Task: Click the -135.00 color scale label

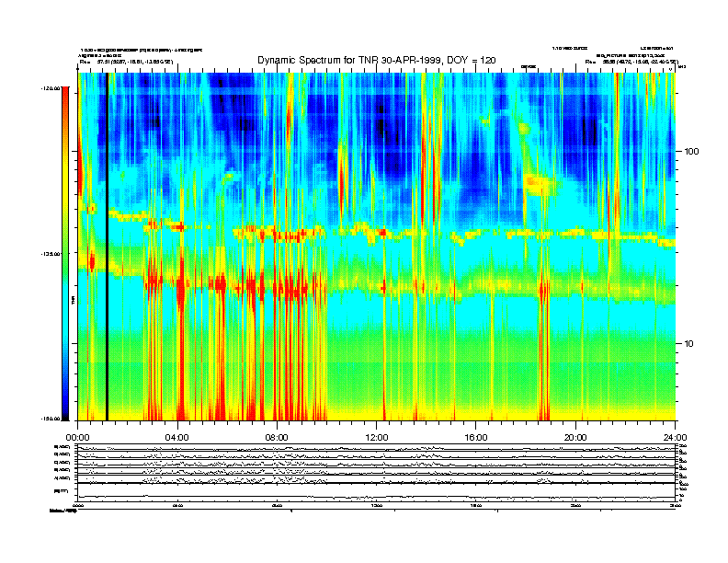Action: [51, 254]
